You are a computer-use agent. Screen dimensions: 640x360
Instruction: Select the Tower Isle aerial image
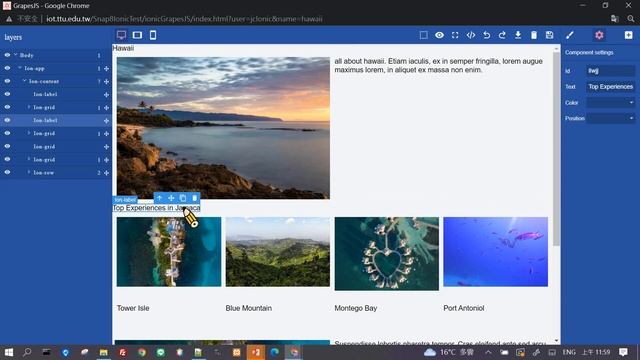(x=169, y=251)
